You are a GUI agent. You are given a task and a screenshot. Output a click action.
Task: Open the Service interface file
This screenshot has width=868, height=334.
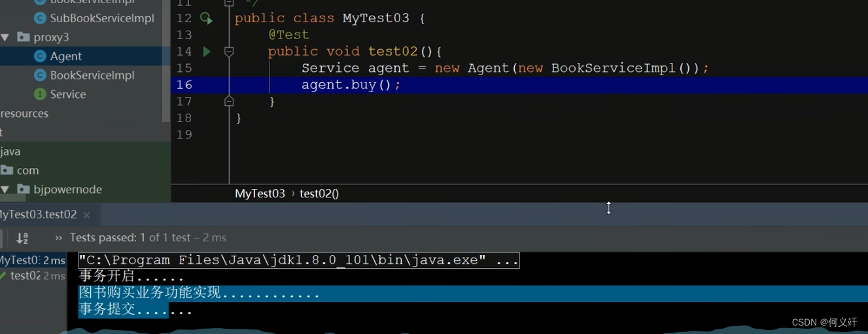(x=68, y=94)
